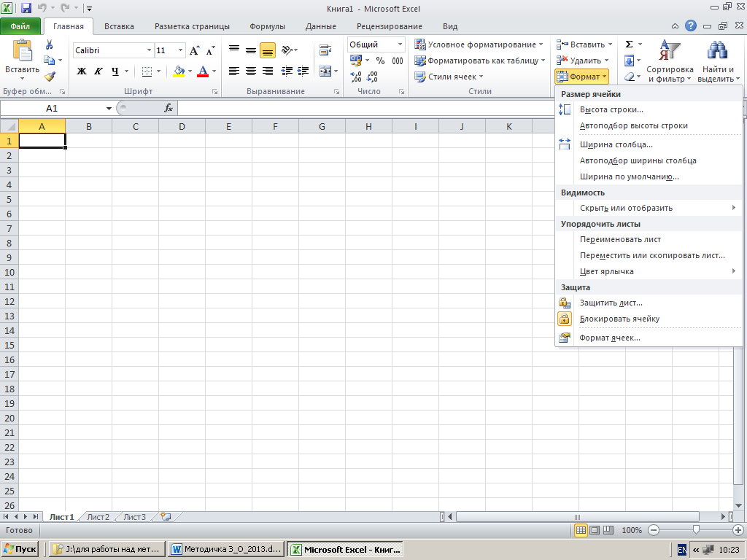
Task: Click the Select All corner of grid
Action: click(9, 126)
